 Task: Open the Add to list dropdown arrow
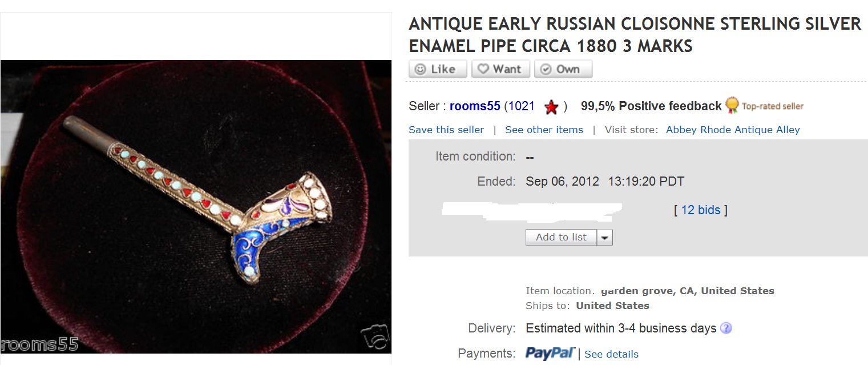[604, 238]
